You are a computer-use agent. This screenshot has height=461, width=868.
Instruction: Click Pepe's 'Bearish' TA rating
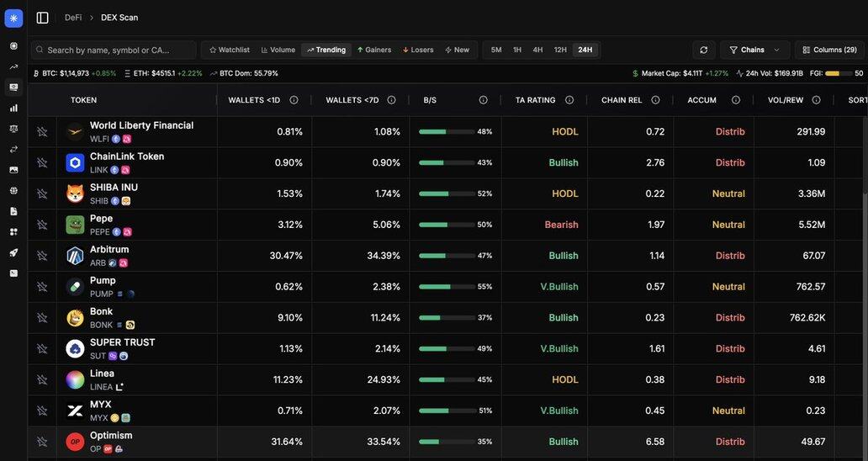tap(561, 225)
